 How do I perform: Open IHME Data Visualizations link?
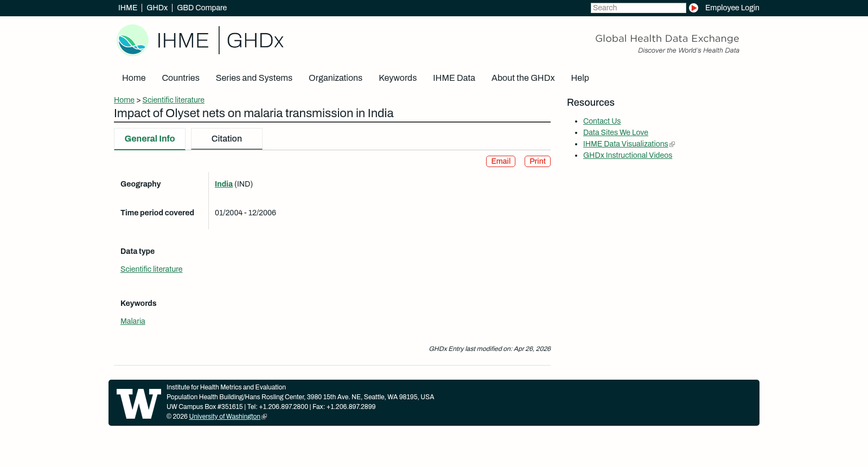click(626, 144)
